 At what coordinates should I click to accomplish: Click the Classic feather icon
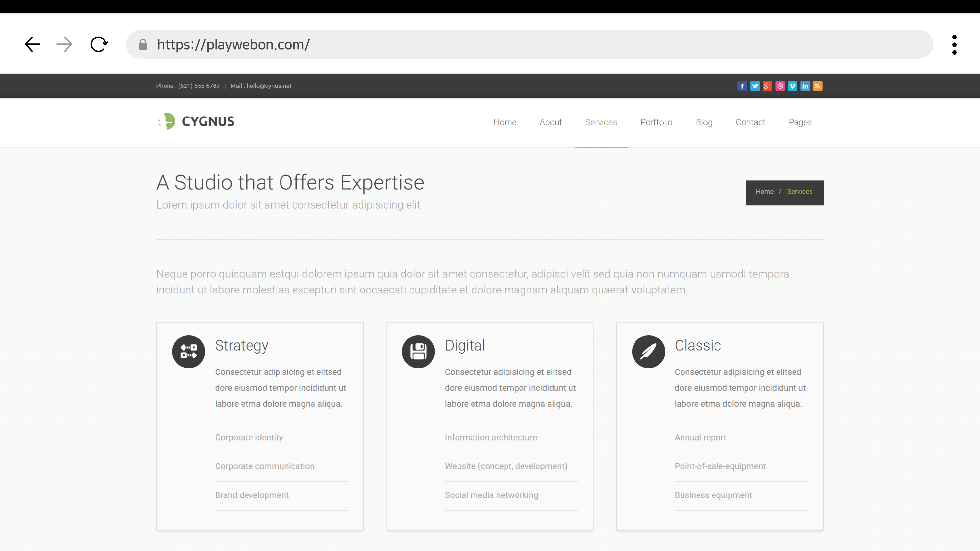coord(648,351)
